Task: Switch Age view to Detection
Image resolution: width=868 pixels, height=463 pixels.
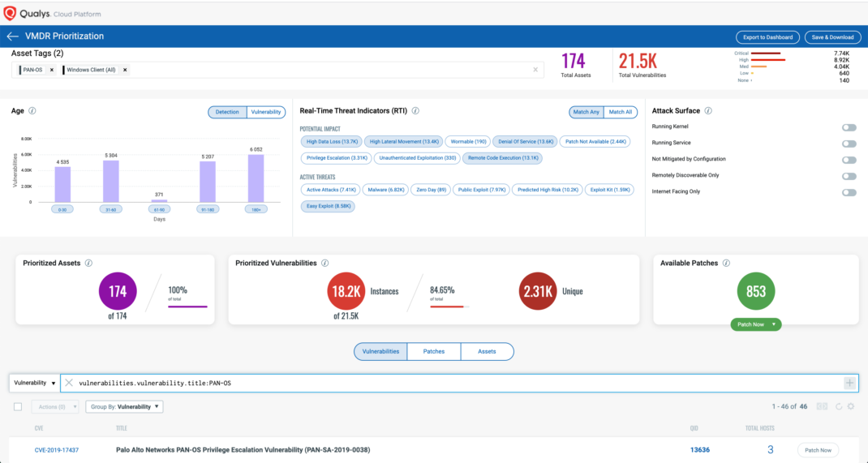Action: [227, 112]
